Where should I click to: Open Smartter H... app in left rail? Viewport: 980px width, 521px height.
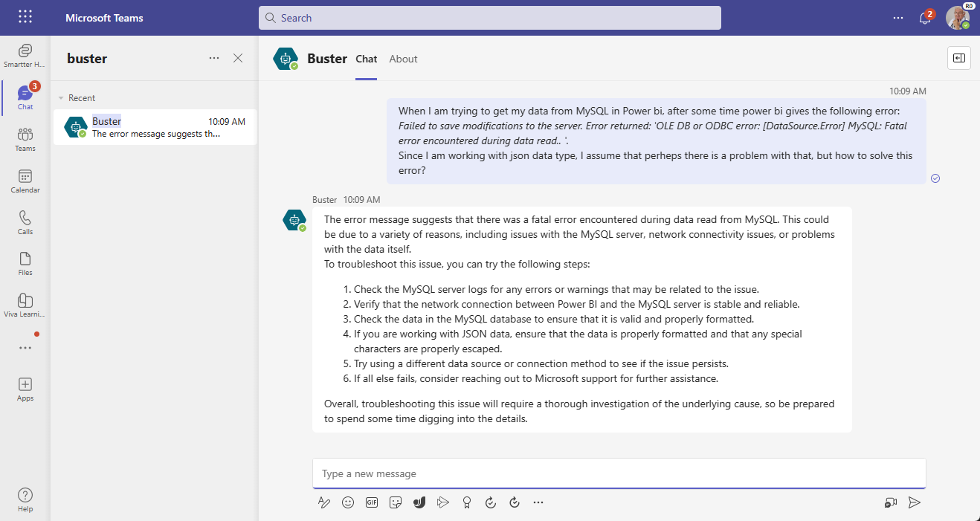(x=25, y=55)
